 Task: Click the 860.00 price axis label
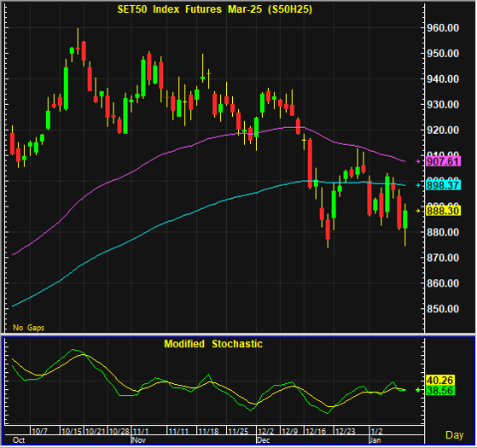point(443,283)
